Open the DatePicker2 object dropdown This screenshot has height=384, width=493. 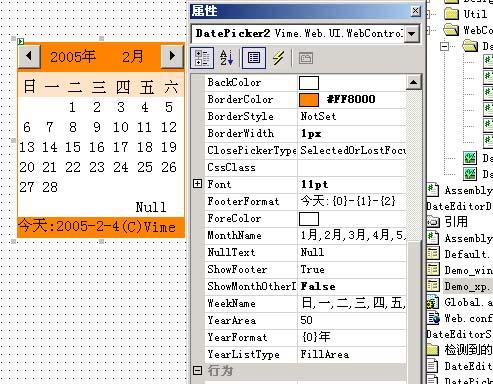tap(412, 33)
